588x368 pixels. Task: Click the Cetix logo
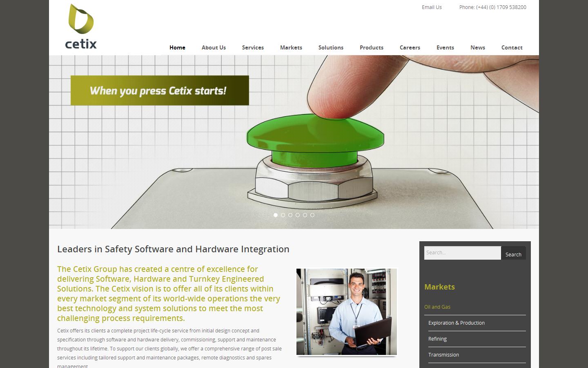pyautogui.click(x=80, y=25)
